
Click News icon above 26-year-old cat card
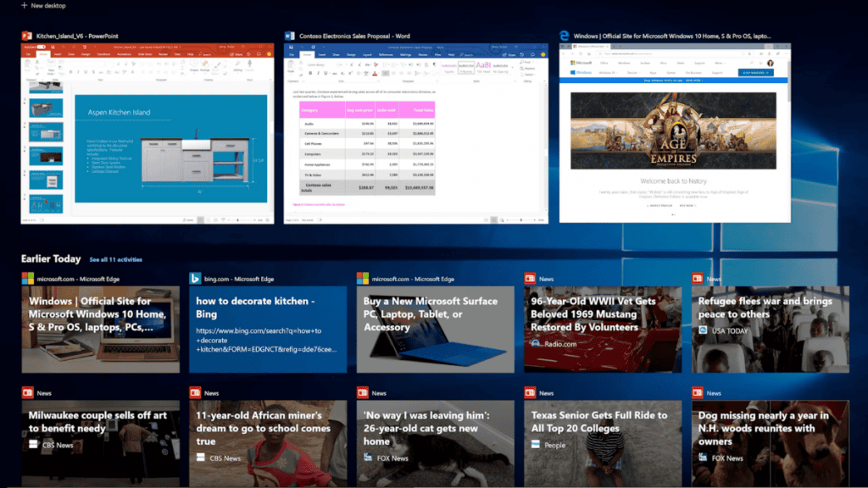(x=363, y=393)
